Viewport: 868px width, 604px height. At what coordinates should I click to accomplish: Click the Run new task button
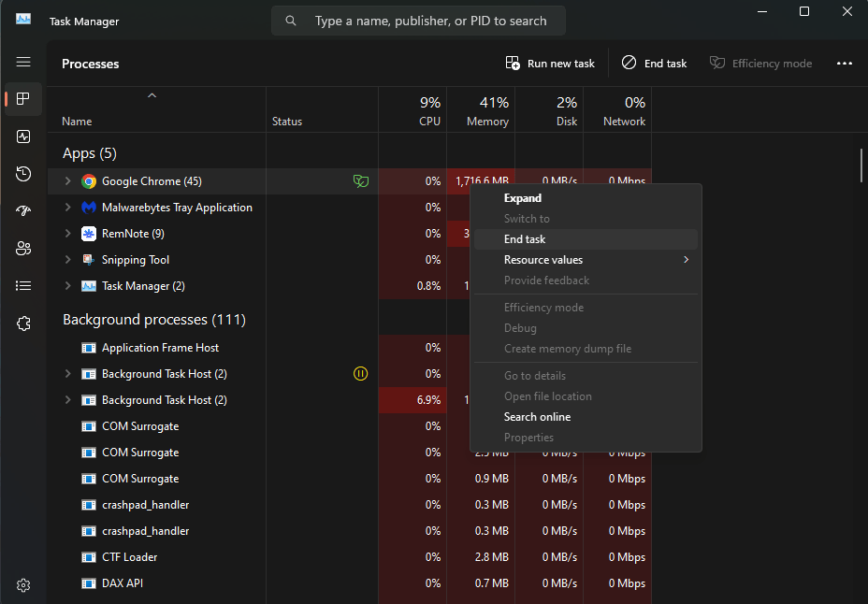[x=550, y=64]
